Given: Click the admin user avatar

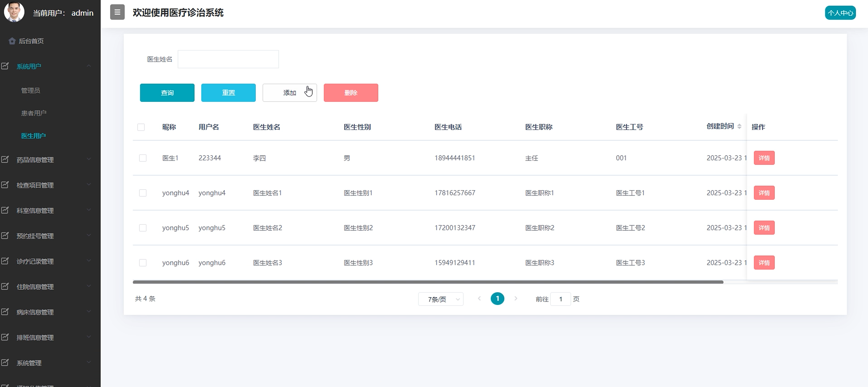Looking at the screenshot, I should 14,12.
